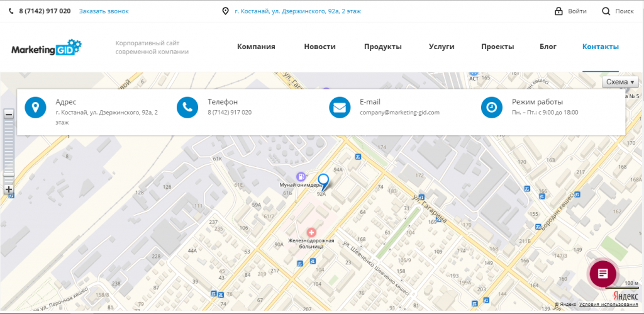Open the Схема map type dropdown
This screenshot has width=644, height=314.
(x=620, y=82)
